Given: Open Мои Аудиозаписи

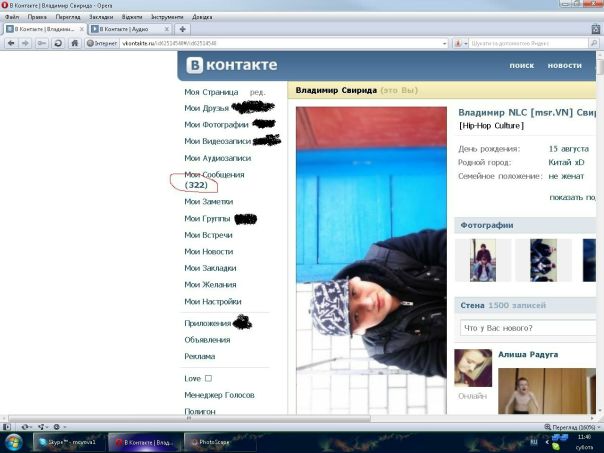Looking at the screenshot, I should point(218,158).
